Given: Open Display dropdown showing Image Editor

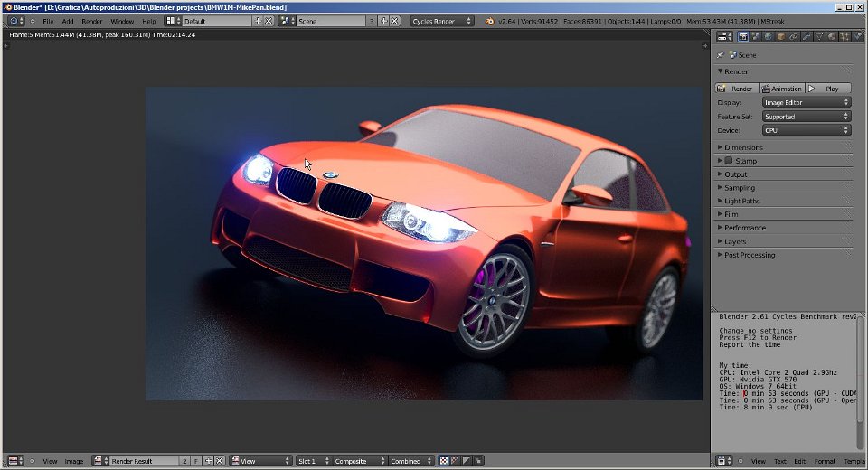Looking at the screenshot, I should coord(807,102).
